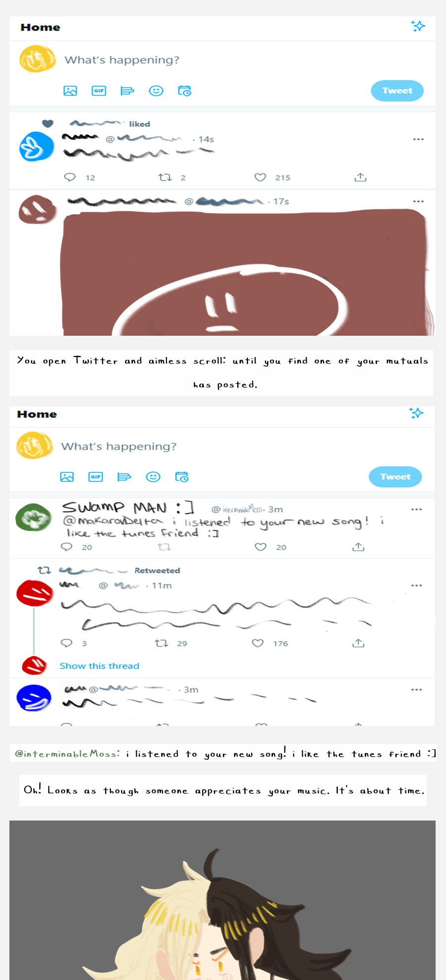The image size is (446, 980).
Task: Click @MakaravDelta mention in SWAMP MAN tweet
Action: coord(113,521)
